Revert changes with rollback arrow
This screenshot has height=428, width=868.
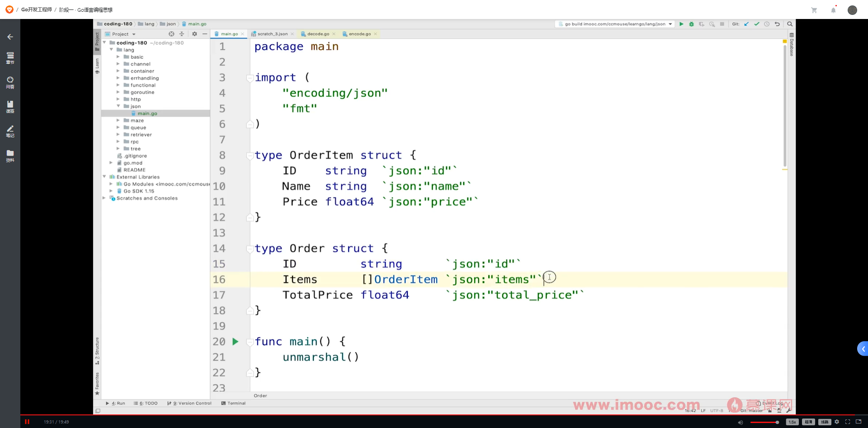[x=777, y=24]
